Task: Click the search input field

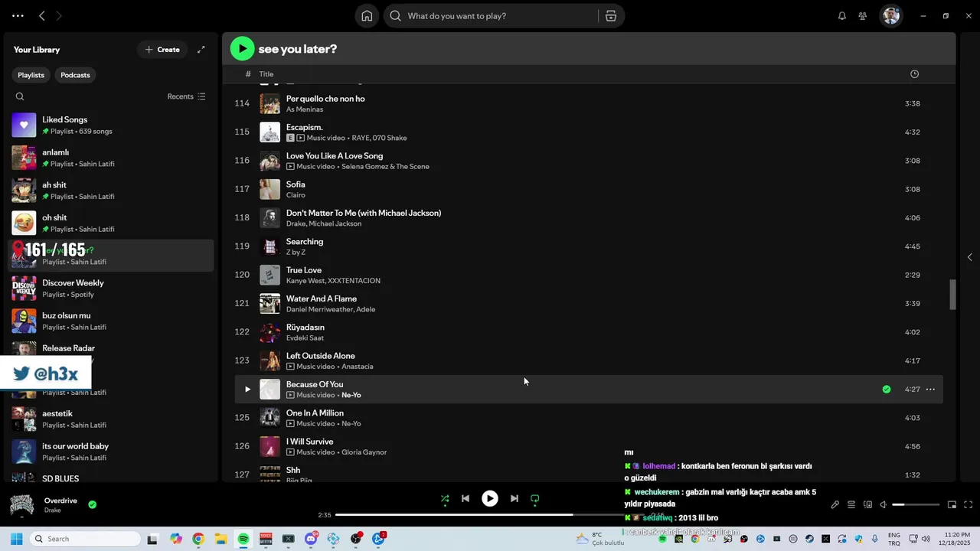Action: 498,16
